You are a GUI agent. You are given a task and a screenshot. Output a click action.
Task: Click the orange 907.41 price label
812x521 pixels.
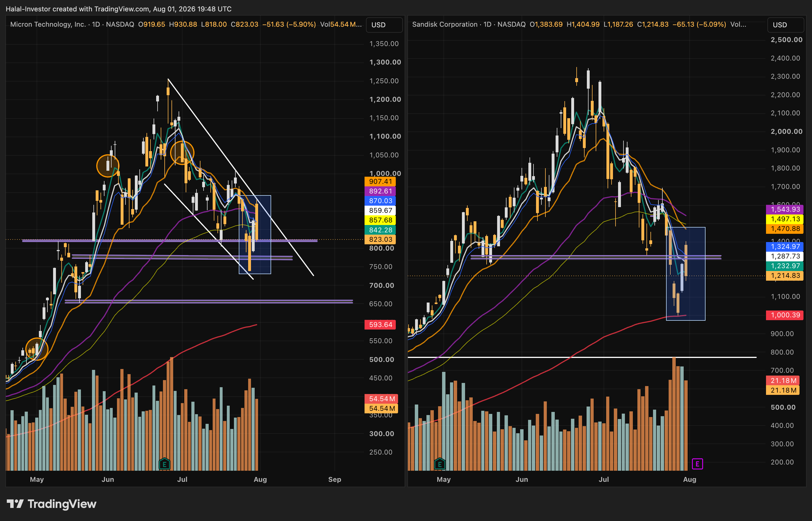point(380,182)
